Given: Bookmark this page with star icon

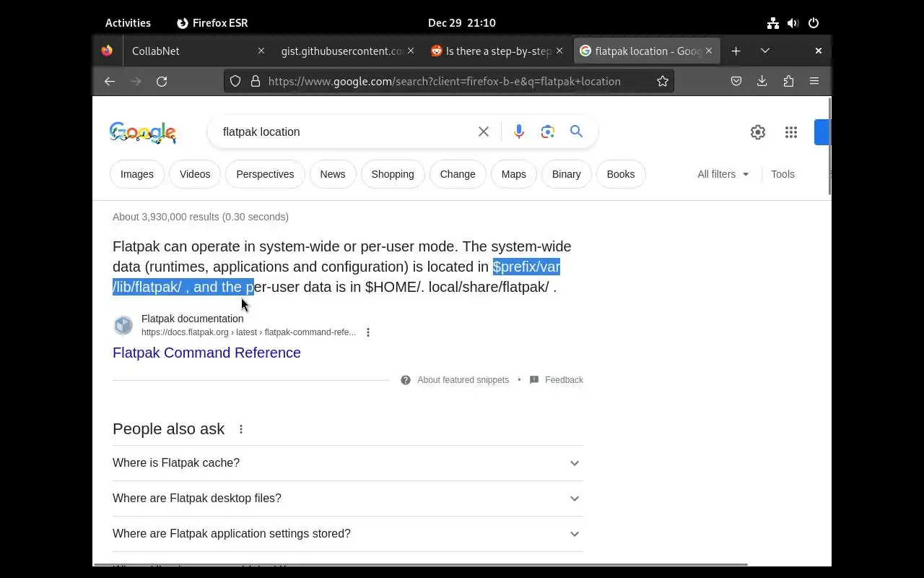Looking at the screenshot, I should [x=663, y=82].
